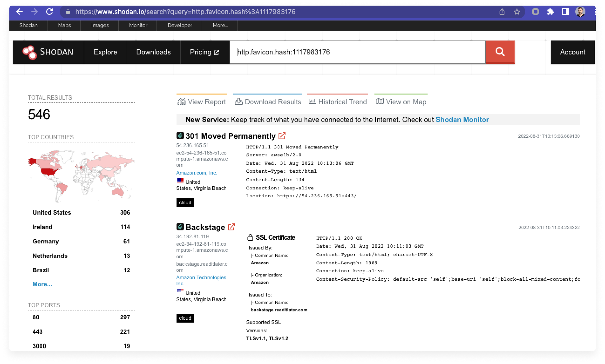
Task: Click the world map of top countries
Action: (81, 176)
